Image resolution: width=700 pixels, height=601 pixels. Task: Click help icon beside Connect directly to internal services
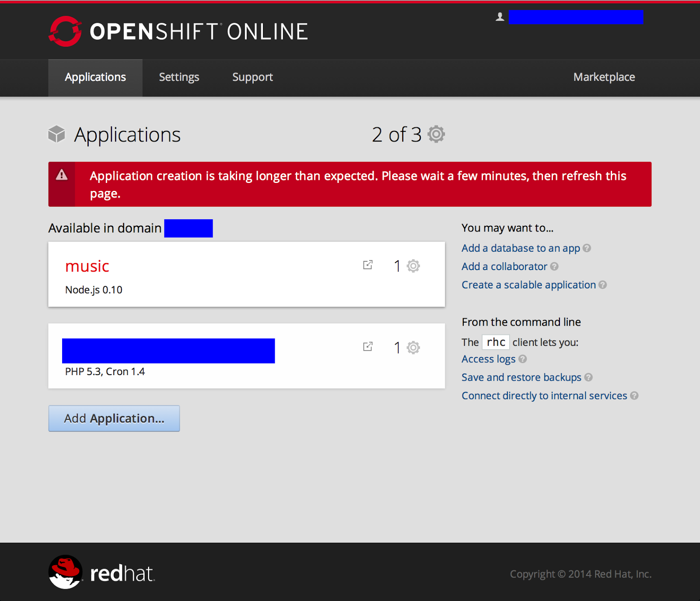click(x=634, y=396)
